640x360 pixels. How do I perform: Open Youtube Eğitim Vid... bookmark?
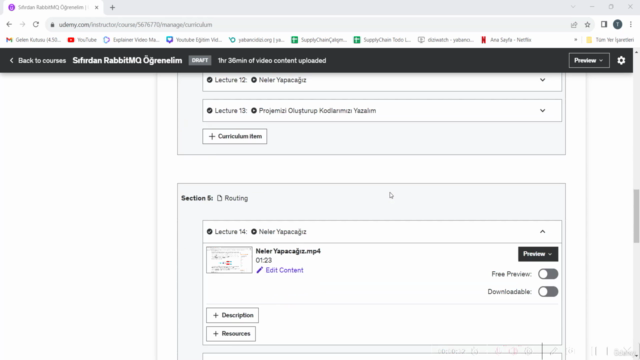[x=194, y=40]
